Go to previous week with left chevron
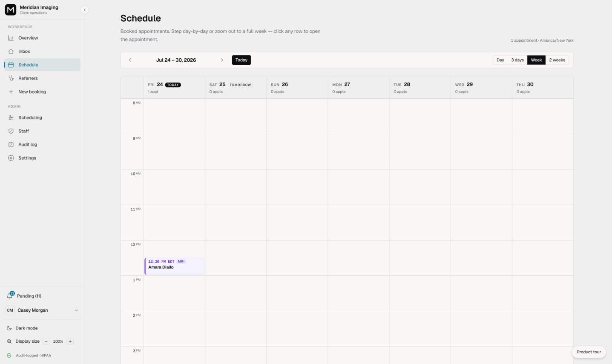 click(130, 60)
